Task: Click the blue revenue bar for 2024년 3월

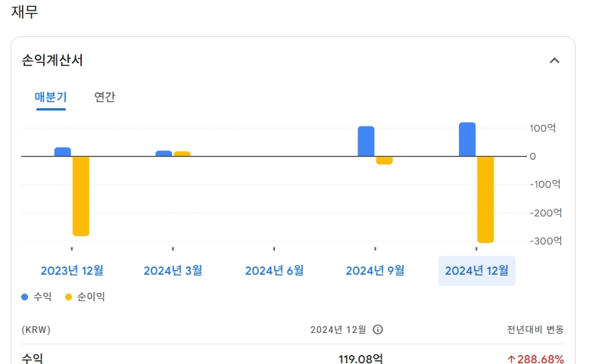Action: (164, 154)
